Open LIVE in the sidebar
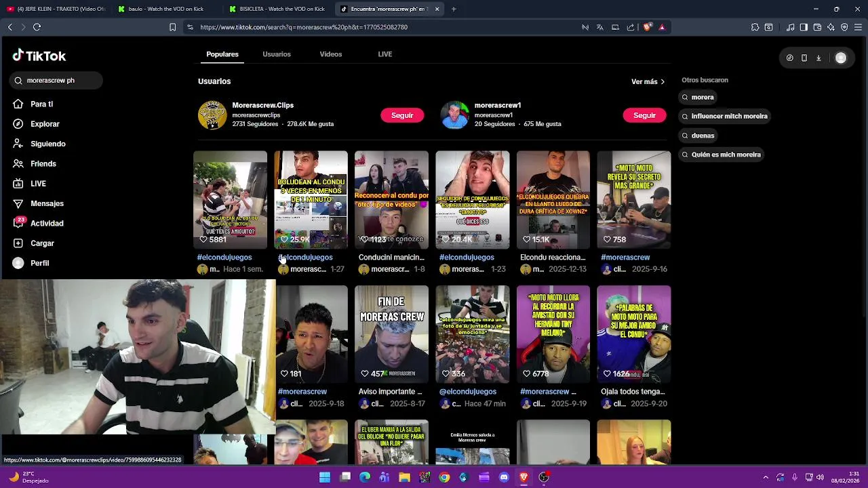 pyautogui.click(x=38, y=184)
